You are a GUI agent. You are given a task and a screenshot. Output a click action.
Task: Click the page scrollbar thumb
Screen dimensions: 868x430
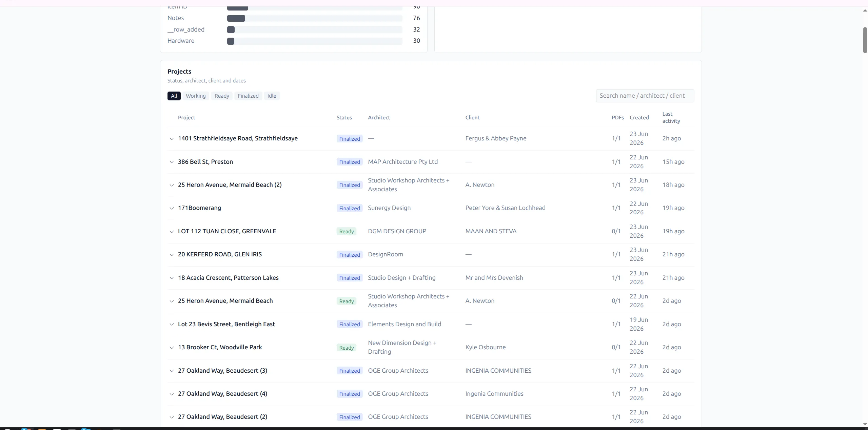pos(865,40)
